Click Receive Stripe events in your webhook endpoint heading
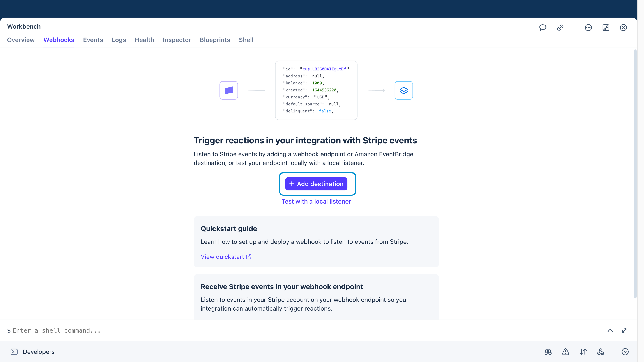The width and height of the screenshot is (644, 362). point(282,286)
